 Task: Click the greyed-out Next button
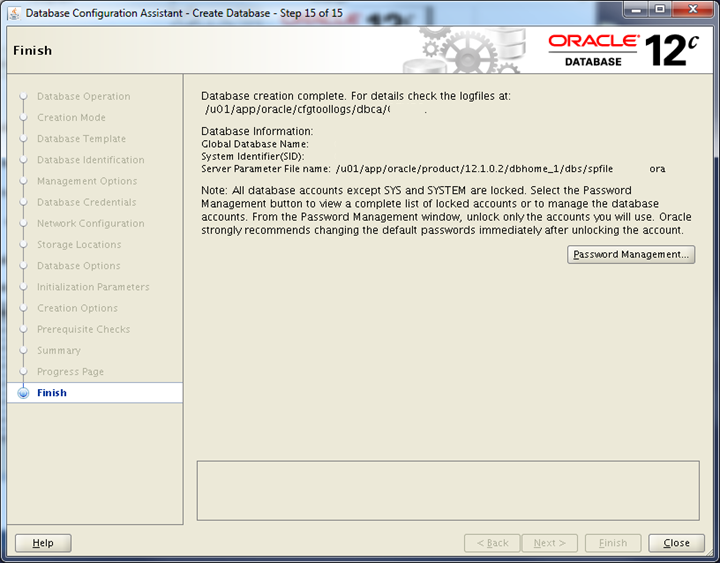pos(550,543)
